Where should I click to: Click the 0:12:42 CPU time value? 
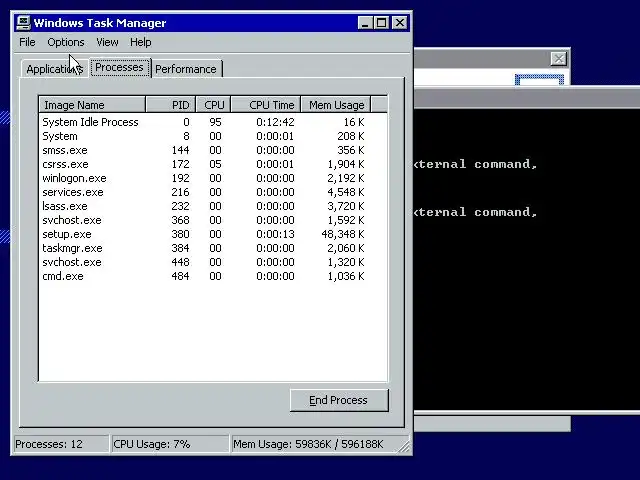[275, 122]
